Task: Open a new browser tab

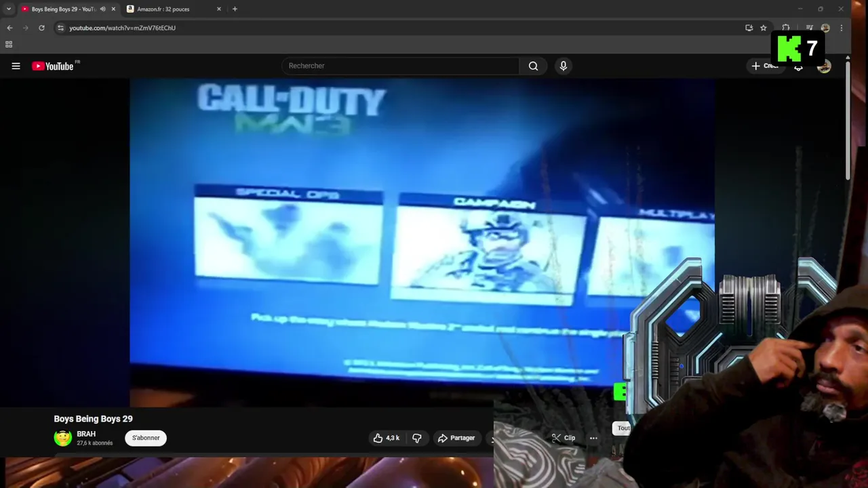Action: point(235,9)
